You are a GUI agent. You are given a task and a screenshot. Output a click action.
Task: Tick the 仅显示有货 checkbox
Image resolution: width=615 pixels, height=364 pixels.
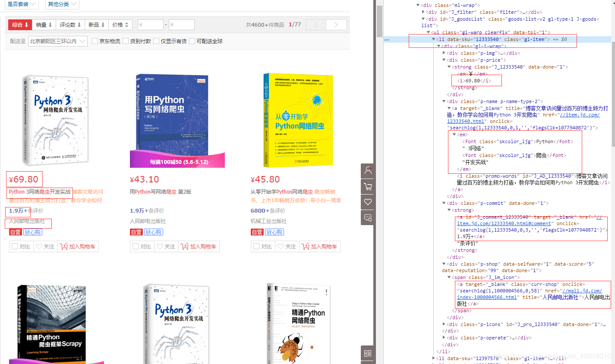click(x=156, y=41)
